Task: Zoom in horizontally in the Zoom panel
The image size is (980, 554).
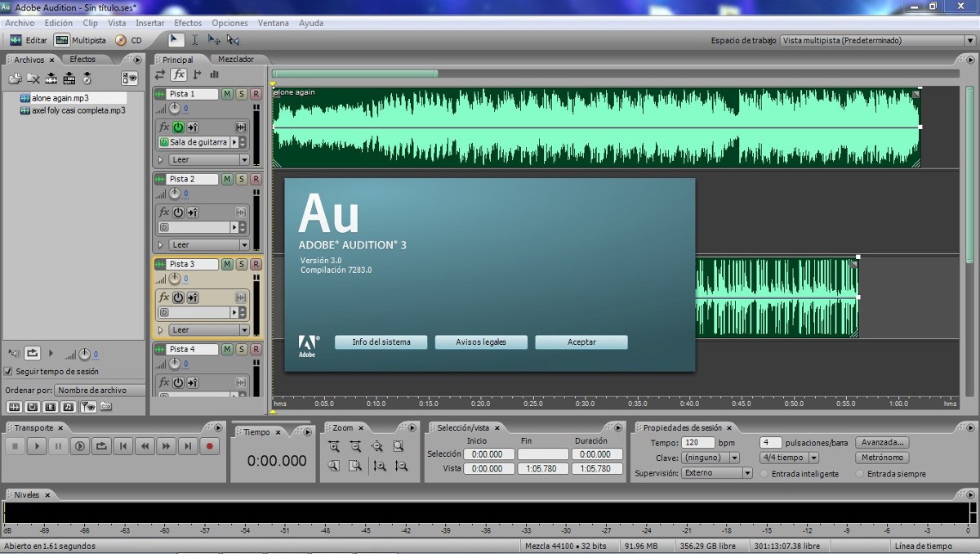Action: click(334, 446)
